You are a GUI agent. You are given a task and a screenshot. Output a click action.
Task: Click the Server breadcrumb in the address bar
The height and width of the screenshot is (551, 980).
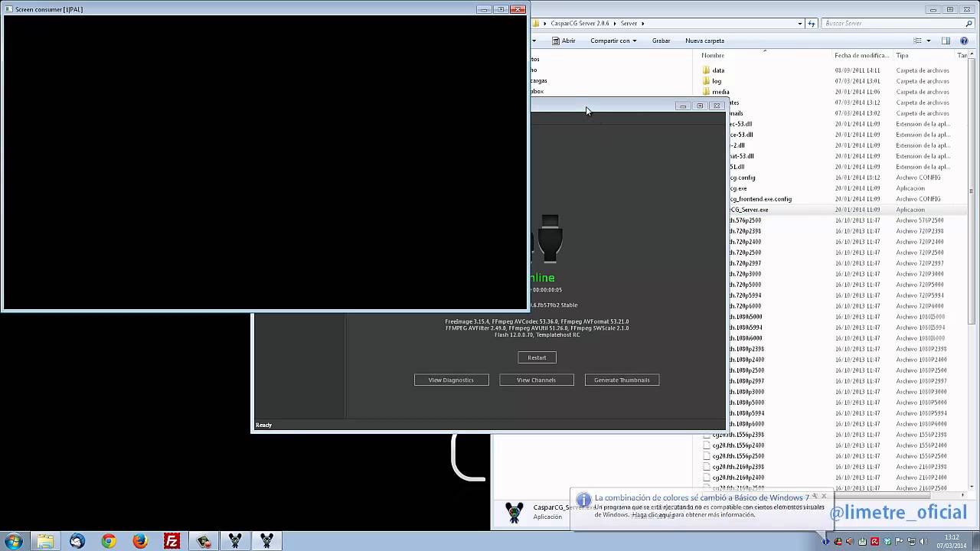point(629,23)
